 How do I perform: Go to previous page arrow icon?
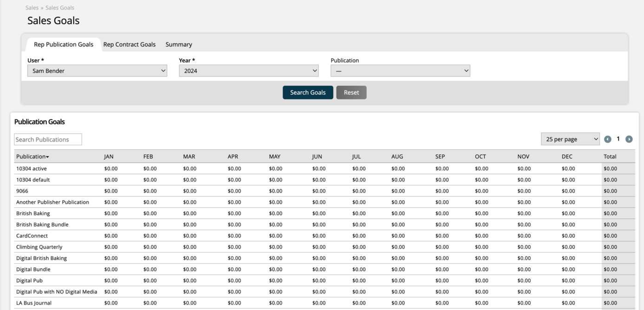608,139
